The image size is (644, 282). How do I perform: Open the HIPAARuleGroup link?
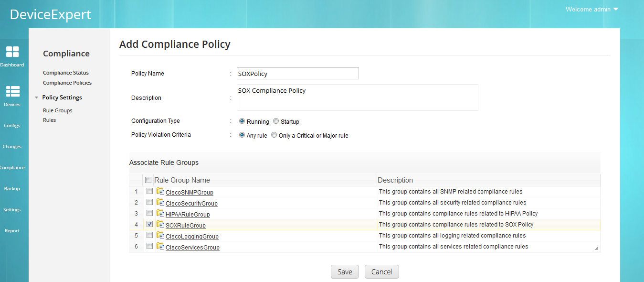[188, 215]
